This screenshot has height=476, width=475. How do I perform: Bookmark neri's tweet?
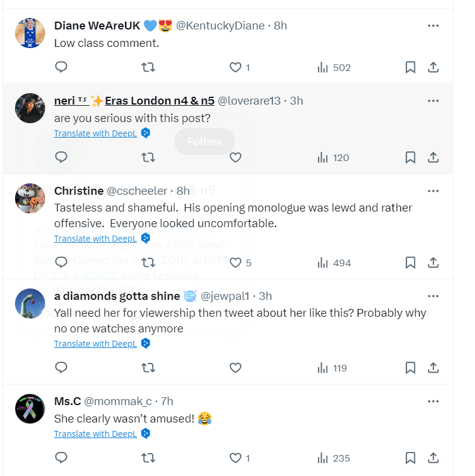(410, 157)
